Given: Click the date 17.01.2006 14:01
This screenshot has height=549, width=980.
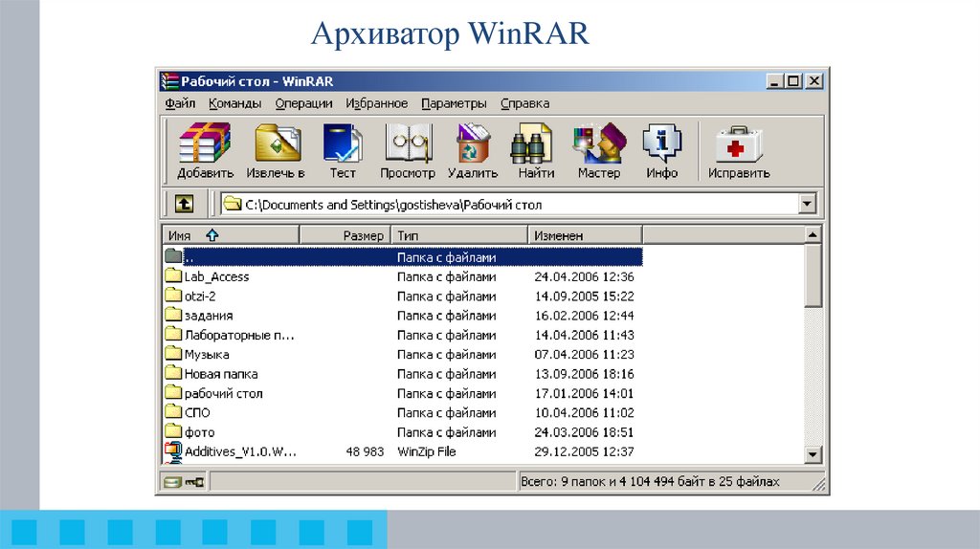Looking at the screenshot, I should click(x=584, y=393).
